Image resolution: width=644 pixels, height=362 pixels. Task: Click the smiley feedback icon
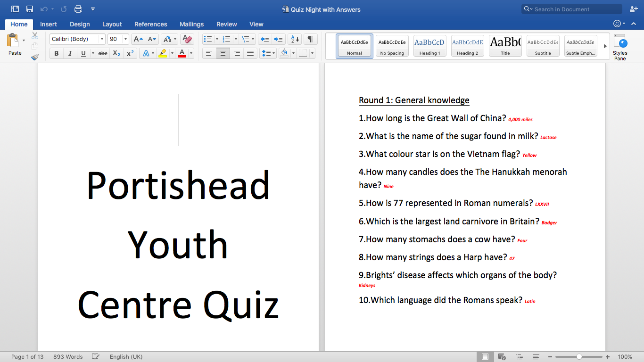(x=617, y=24)
